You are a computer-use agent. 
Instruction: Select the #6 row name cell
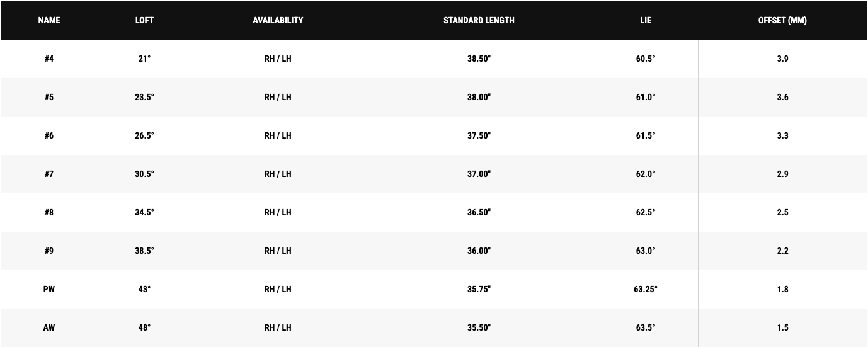pyautogui.click(x=49, y=135)
